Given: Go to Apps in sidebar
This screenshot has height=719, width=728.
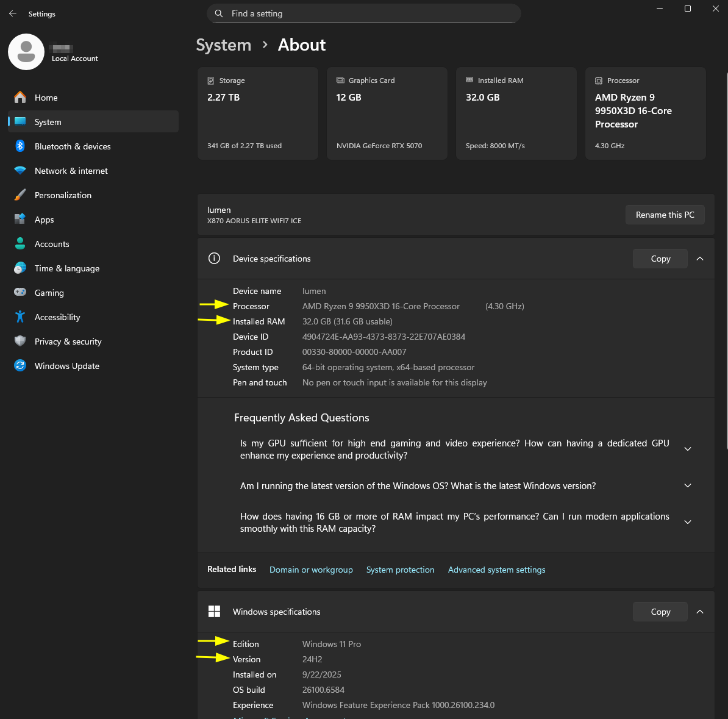Looking at the screenshot, I should point(44,220).
